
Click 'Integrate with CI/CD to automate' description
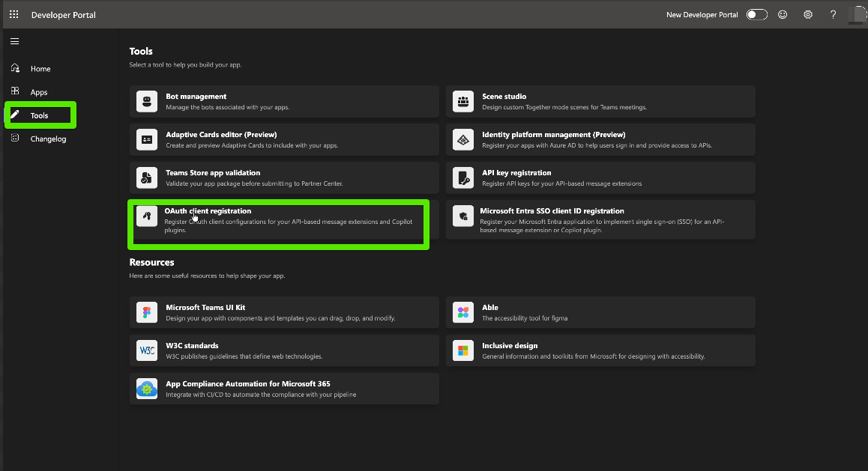coord(261,395)
